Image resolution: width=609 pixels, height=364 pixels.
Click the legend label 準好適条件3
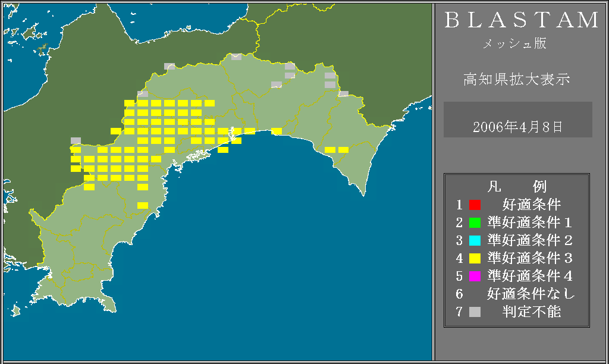(530, 258)
